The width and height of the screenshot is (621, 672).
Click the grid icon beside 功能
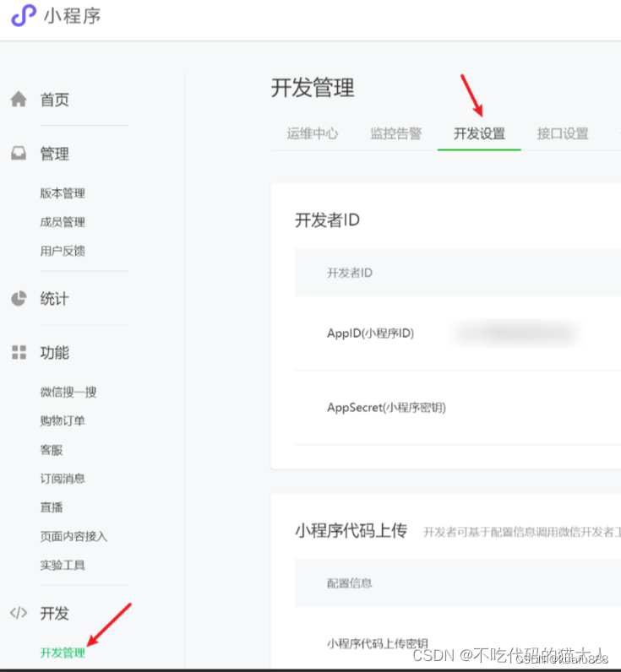click(19, 352)
